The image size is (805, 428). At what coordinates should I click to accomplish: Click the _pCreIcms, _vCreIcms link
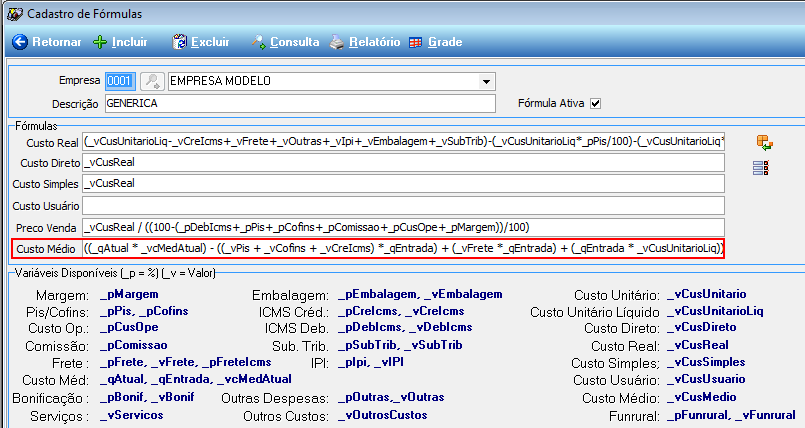click(401, 311)
